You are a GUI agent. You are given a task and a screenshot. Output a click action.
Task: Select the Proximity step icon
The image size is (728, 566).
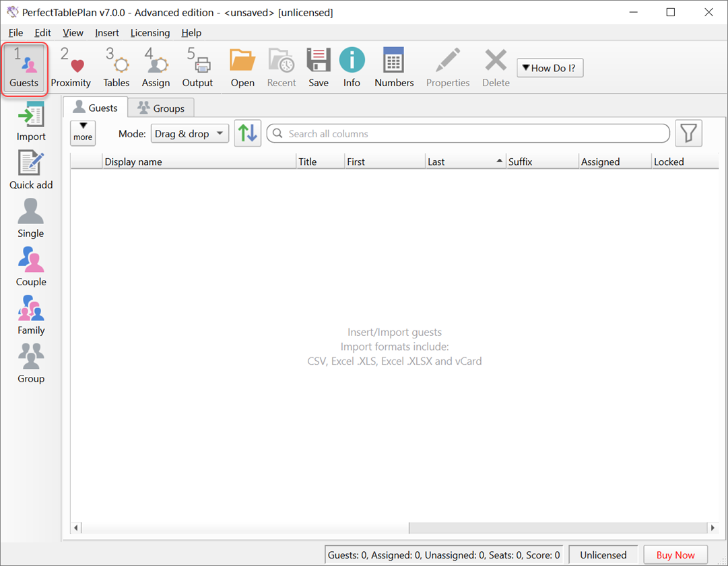[71, 66]
